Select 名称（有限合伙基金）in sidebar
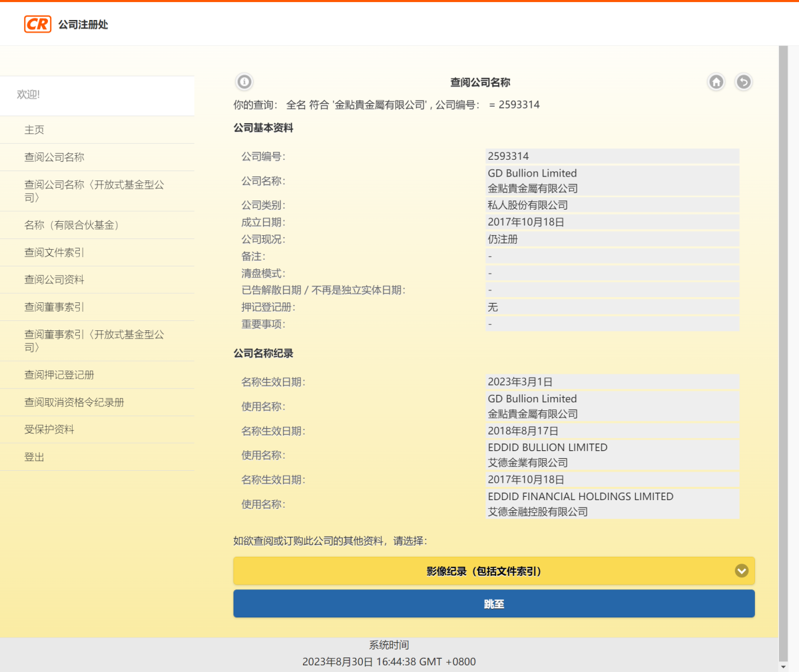The image size is (799, 672). pyautogui.click(x=64, y=224)
